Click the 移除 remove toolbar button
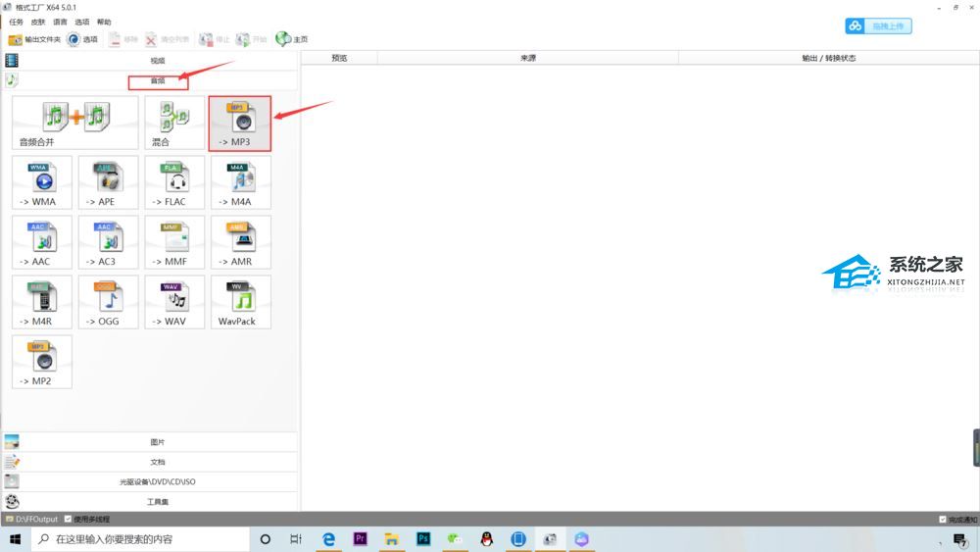This screenshot has width=980, height=552. 122,39
